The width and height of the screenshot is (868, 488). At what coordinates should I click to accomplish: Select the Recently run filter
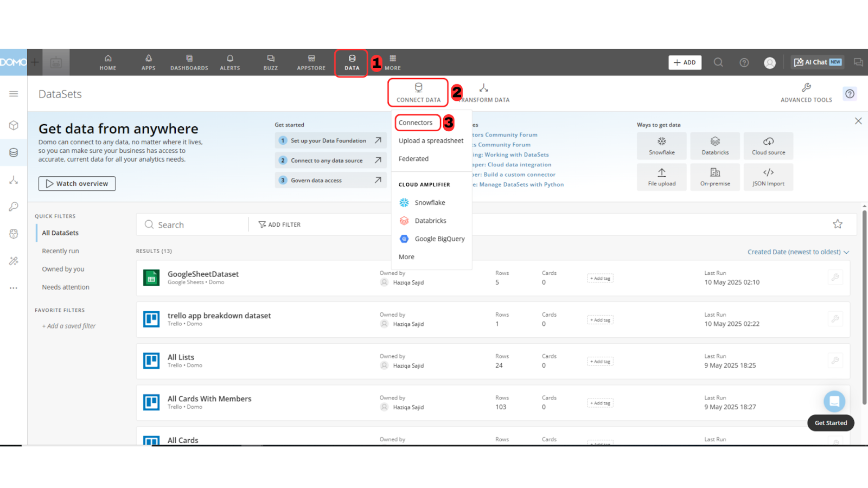click(x=60, y=251)
